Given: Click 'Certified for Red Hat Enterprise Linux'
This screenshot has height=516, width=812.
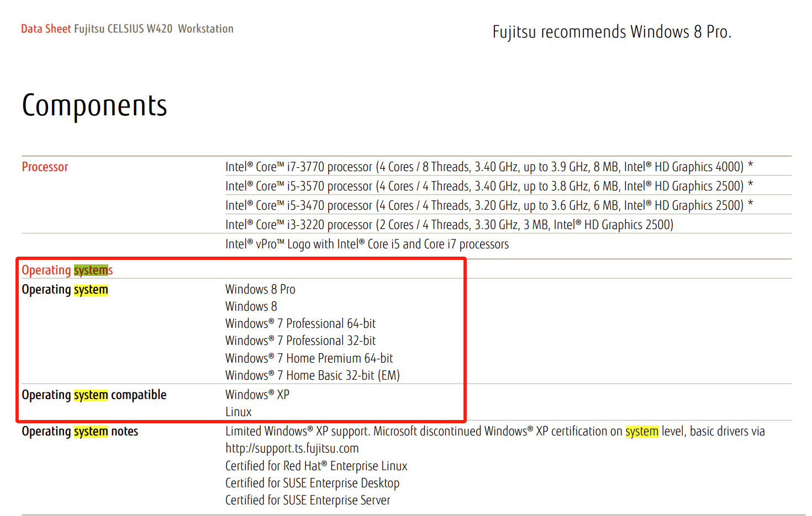Looking at the screenshot, I should coord(316,466).
